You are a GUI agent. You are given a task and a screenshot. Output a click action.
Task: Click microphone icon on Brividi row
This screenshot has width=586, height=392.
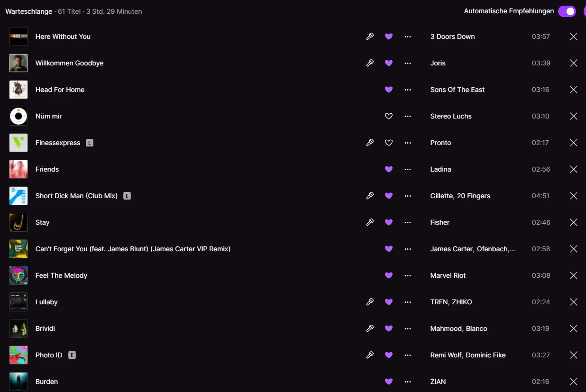370,328
